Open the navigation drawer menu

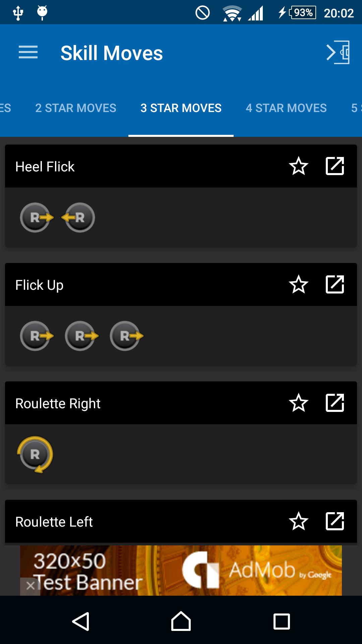(x=28, y=52)
